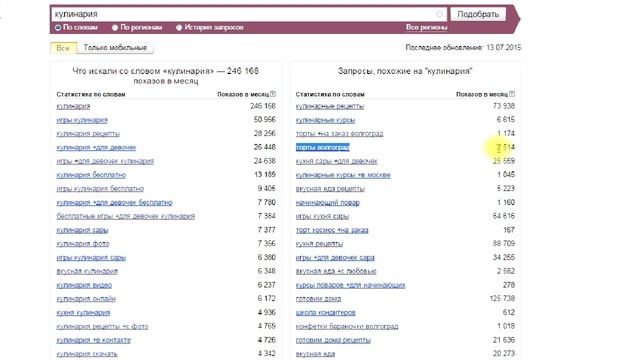The image size is (640, 360).
Task: Open the 'кулинарные рецепты' similar query
Action: click(330, 106)
